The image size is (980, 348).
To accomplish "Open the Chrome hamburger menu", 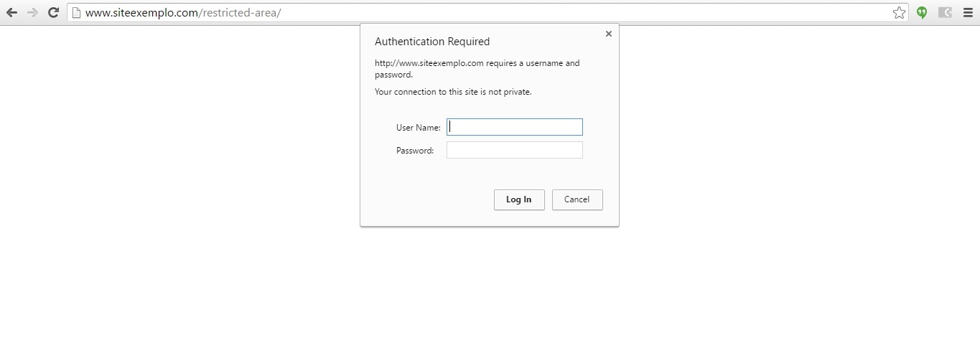I will tap(968, 12).
